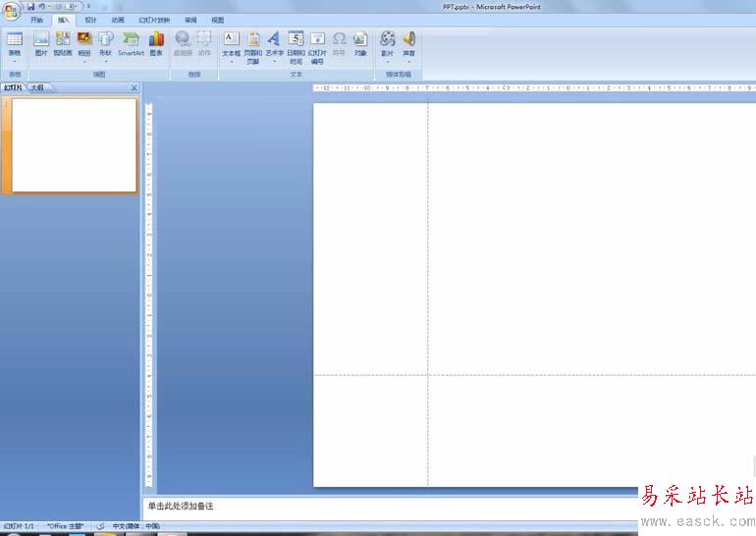
Task: Open the 视图 (View) ribbon tab
Action: [x=217, y=21]
